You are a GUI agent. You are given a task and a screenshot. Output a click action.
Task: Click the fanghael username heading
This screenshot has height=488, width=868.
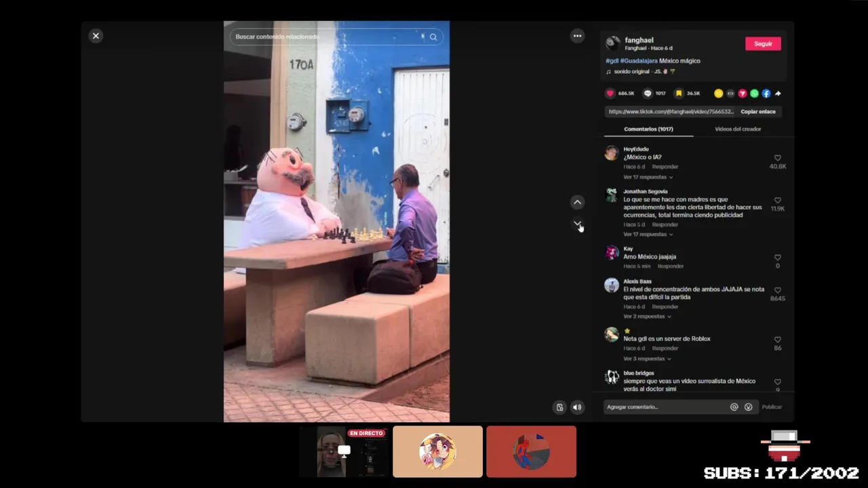click(x=639, y=41)
